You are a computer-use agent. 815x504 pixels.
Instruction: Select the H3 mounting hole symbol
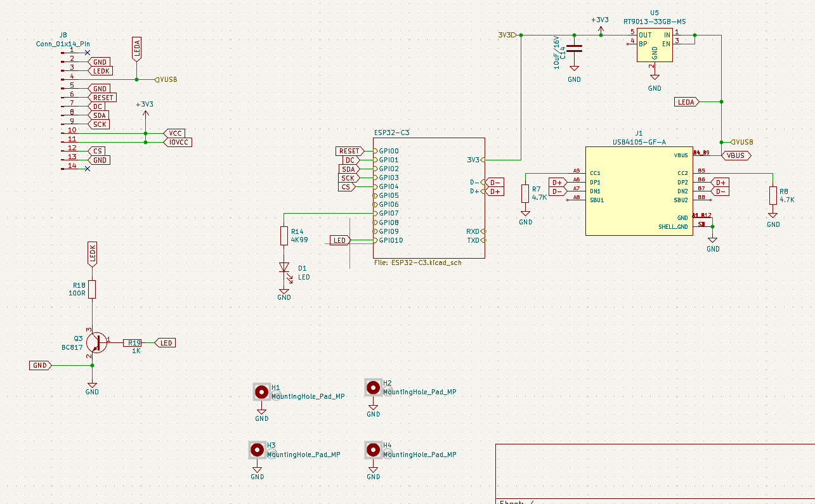257,450
